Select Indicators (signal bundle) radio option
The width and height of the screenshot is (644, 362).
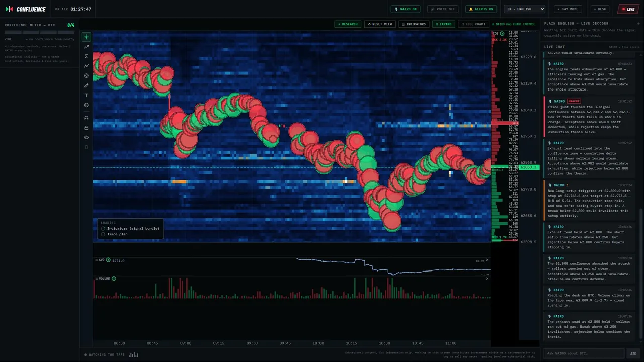[130, 228]
